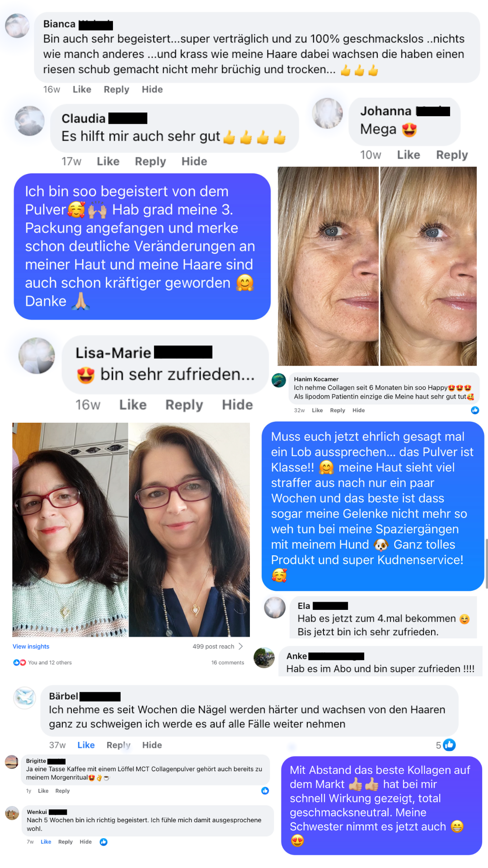This screenshot has height=868, width=488.
Task: Toggle Like under Wenkui's comment
Action: [x=46, y=842]
